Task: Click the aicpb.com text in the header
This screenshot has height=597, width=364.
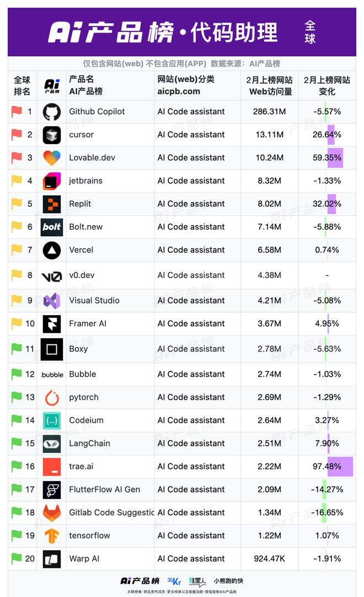Action: [x=179, y=92]
